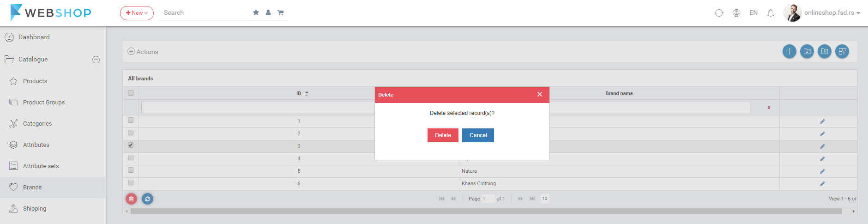
Task: Open Attribute sets in sidebar
Action: (41, 166)
